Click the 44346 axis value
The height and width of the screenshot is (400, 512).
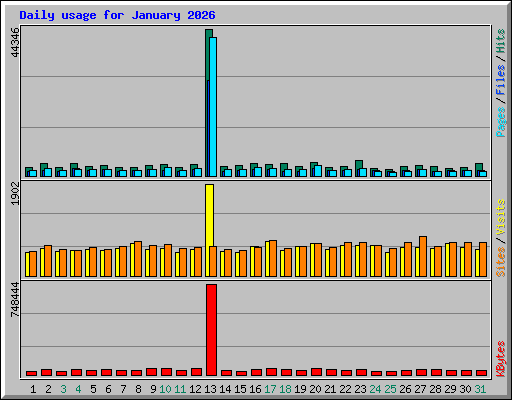coord(15,42)
